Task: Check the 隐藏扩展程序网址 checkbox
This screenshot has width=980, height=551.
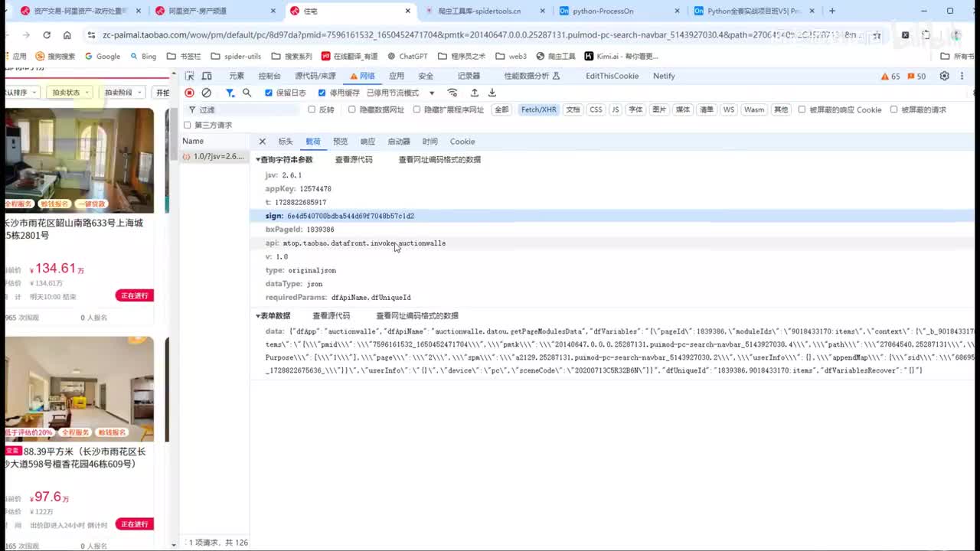Action: click(416, 109)
